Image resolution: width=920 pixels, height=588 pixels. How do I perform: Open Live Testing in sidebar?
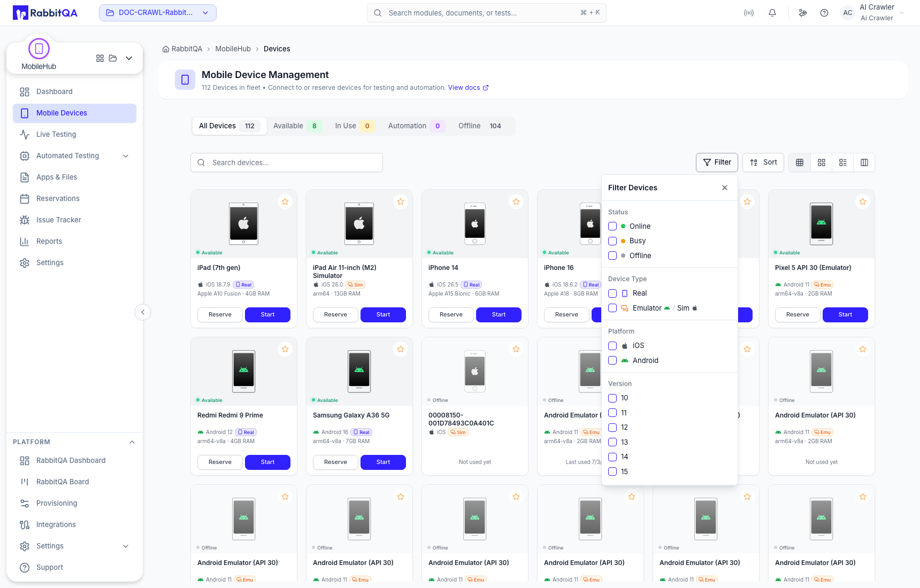[x=74, y=134]
